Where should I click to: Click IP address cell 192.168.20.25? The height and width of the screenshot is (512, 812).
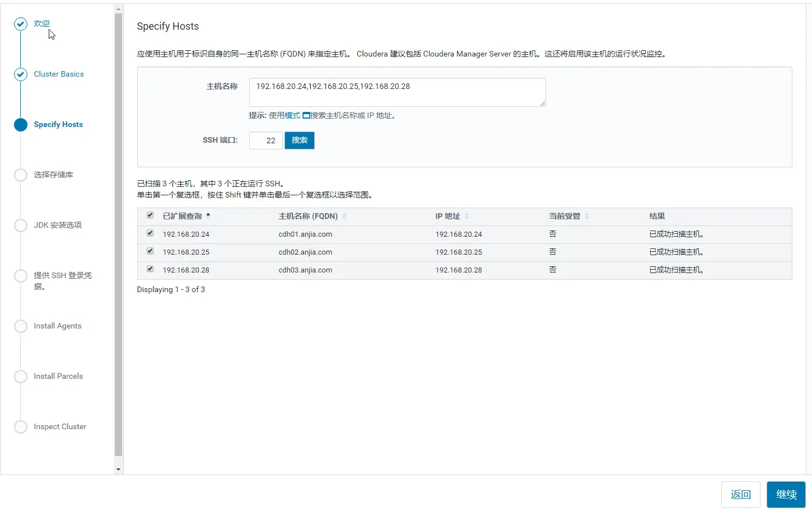click(x=459, y=252)
